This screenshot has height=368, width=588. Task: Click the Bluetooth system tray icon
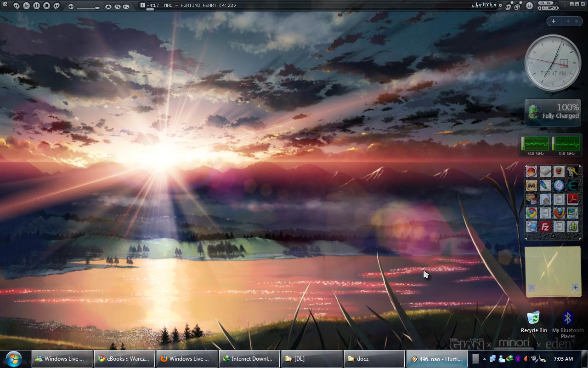pyautogui.click(x=518, y=359)
